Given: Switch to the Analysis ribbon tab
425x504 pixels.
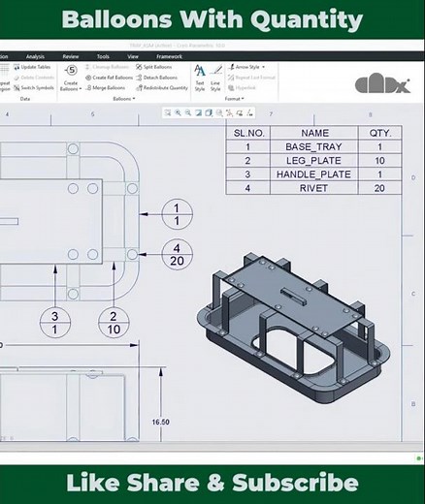Looking at the screenshot, I should pos(35,56).
